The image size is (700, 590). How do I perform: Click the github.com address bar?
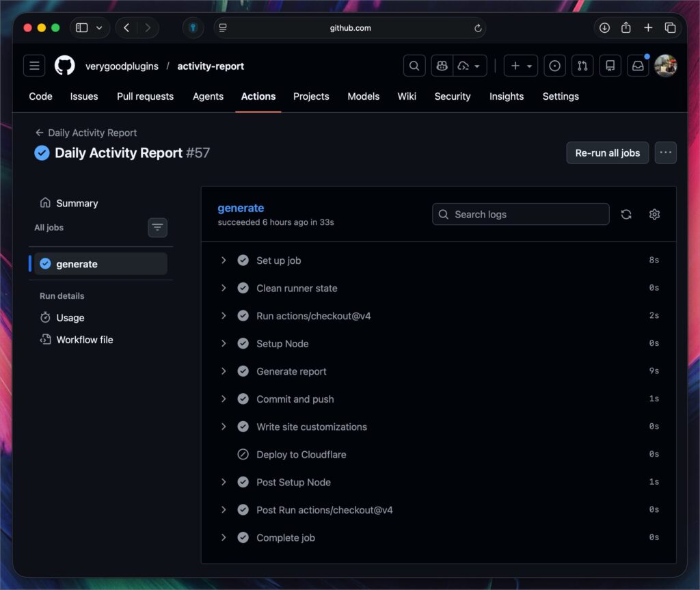tap(350, 28)
